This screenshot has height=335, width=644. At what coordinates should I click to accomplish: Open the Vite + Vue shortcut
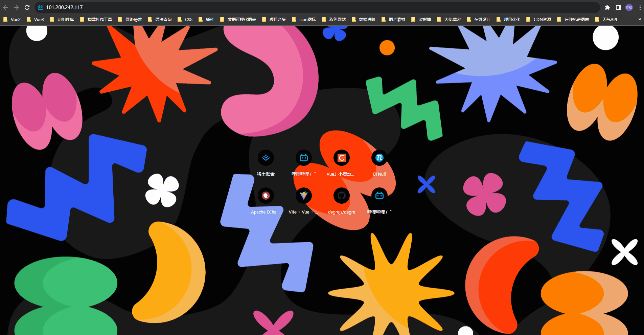[304, 201]
